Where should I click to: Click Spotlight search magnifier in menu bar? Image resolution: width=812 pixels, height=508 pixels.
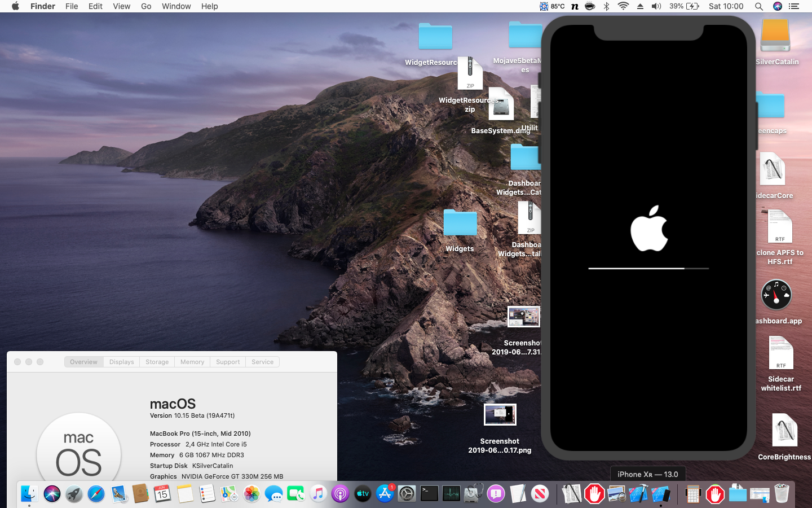759,6
